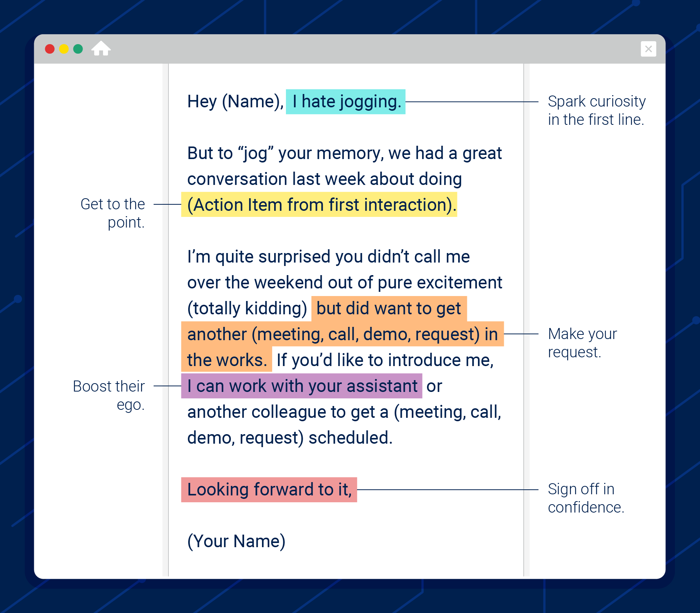Click the green traffic-light dot

(x=78, y=49)
